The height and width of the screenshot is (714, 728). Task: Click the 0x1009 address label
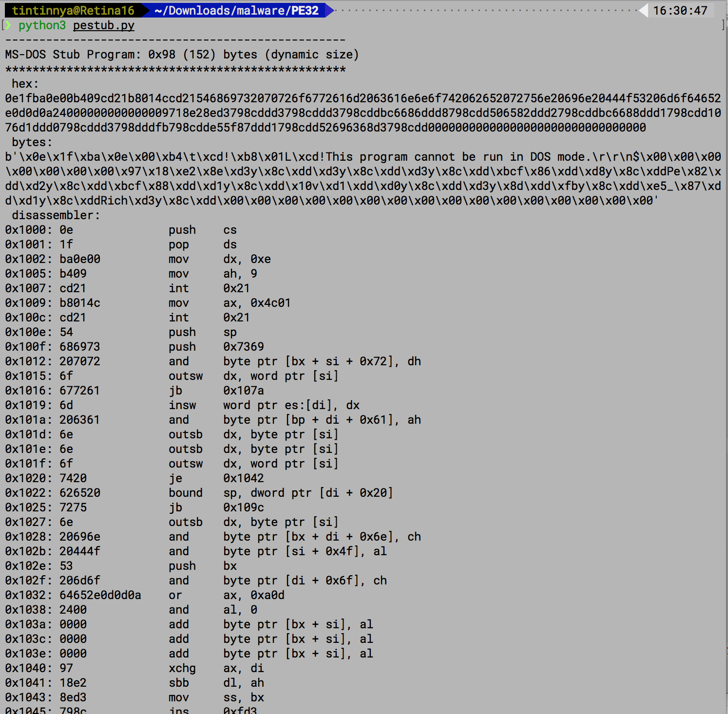point(25,303)
